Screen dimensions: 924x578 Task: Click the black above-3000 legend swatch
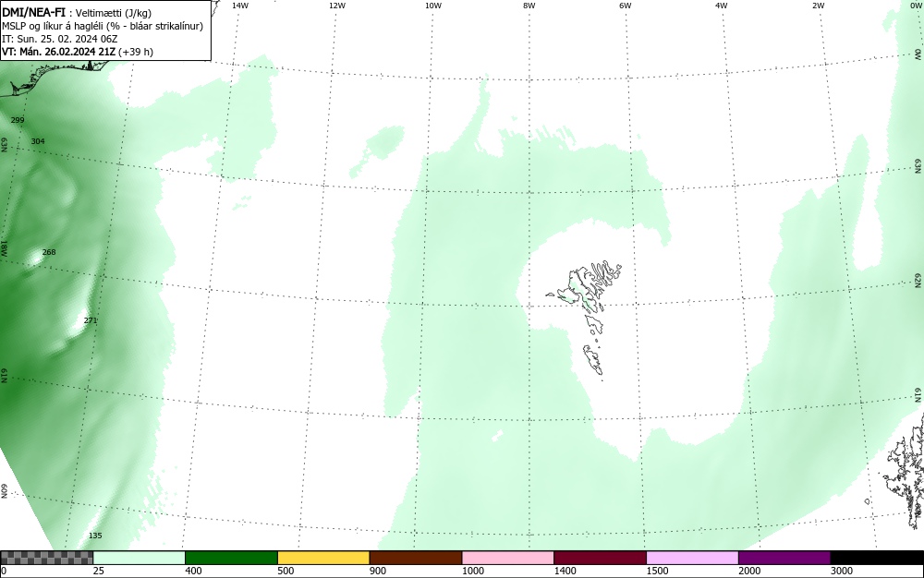(x=877, y=558)
